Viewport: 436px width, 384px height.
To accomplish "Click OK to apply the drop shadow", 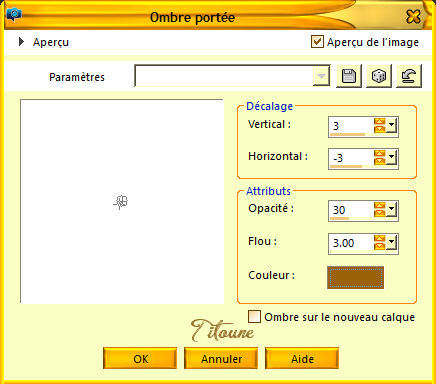I will coord(140,358).
